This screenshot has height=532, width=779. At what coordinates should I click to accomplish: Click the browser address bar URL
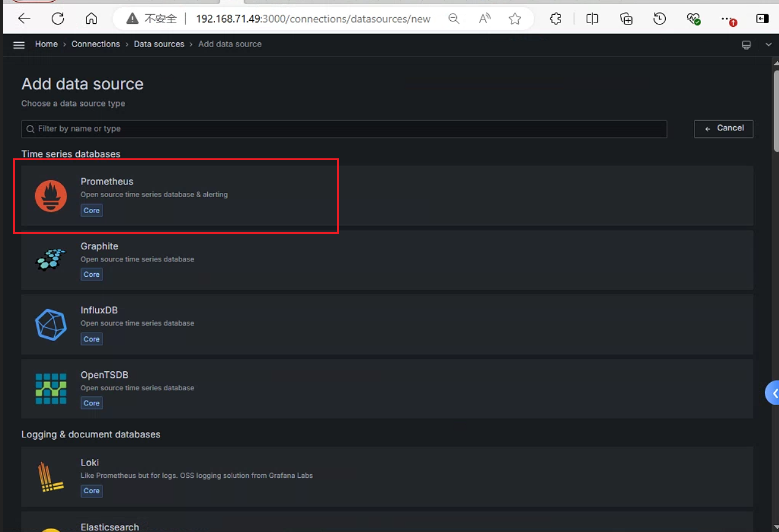point(313,19)
